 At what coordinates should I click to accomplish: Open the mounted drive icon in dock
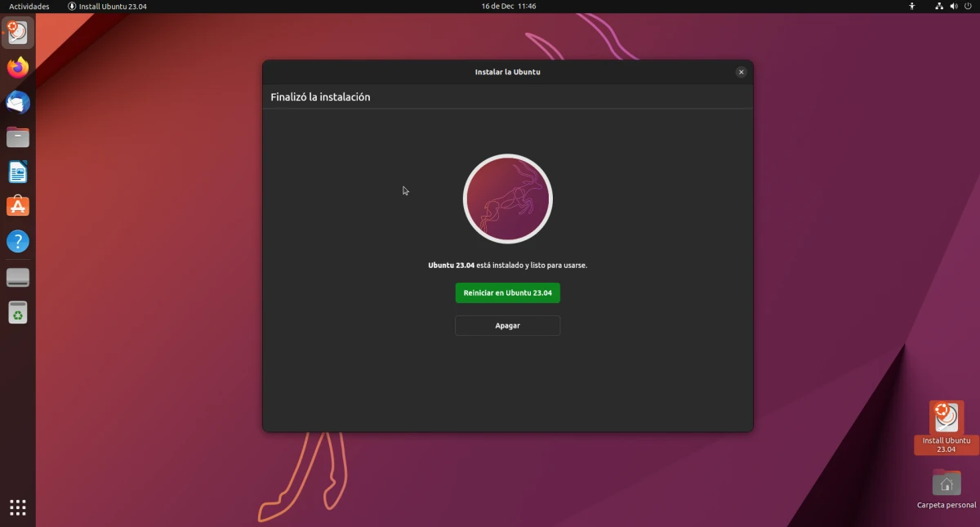point(18,278)
